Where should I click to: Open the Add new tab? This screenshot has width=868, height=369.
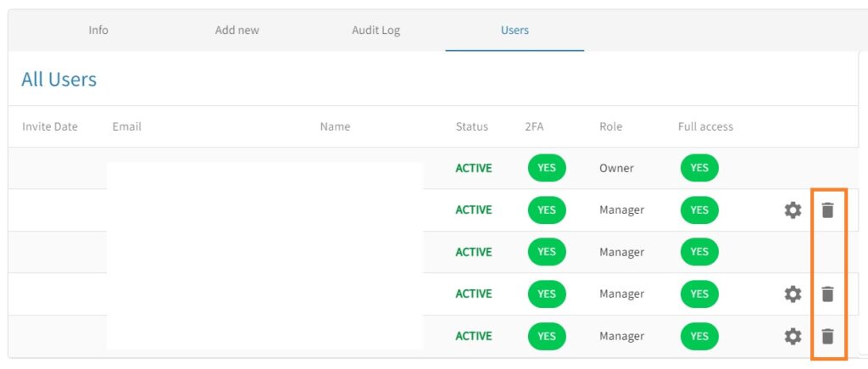tap(237, 31)
